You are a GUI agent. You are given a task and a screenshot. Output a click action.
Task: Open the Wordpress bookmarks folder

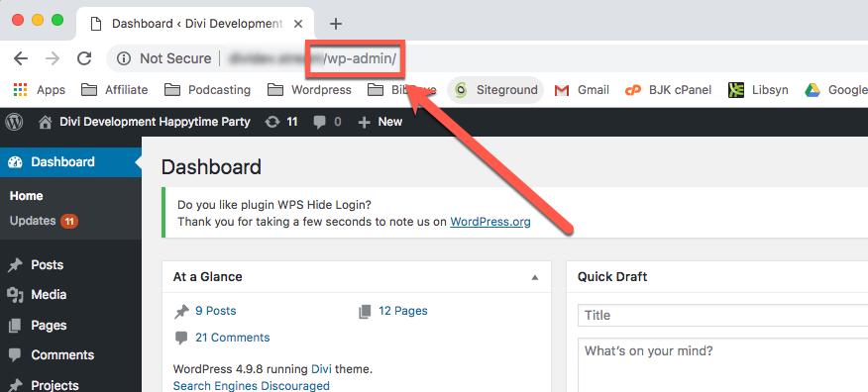point(309,90)
